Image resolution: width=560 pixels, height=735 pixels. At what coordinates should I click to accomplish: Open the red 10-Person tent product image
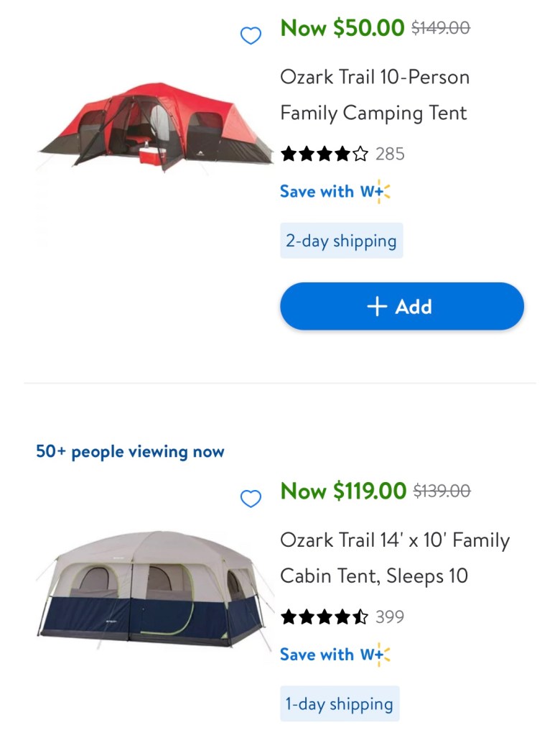click(x=154, y=127)
